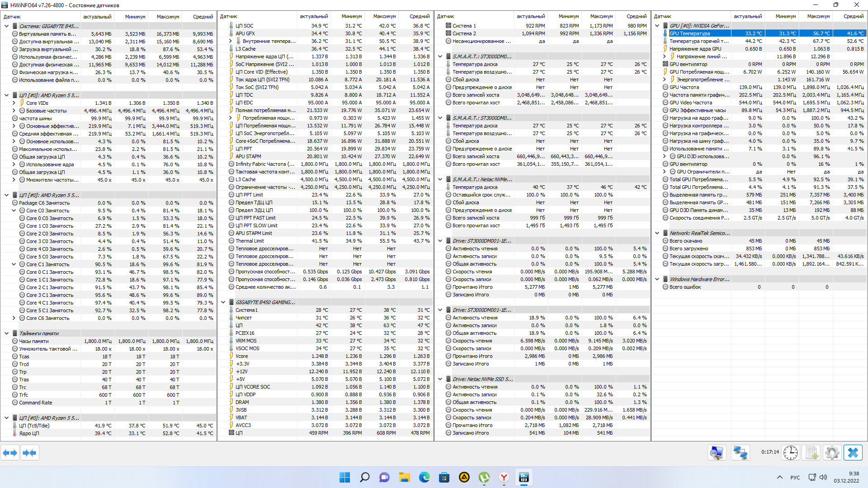Click the thermometer icon beside ЦП SOC
Screen dimensions: 868x488
(x=231, y=26)
